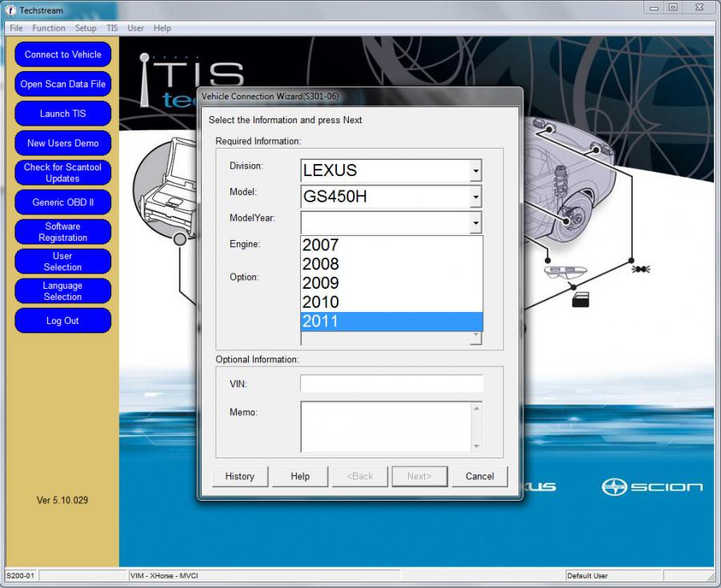Click the Techstream title bar icon
This screenshot has height=588, width=721.
pyautogui.click(x=10, y=10)
